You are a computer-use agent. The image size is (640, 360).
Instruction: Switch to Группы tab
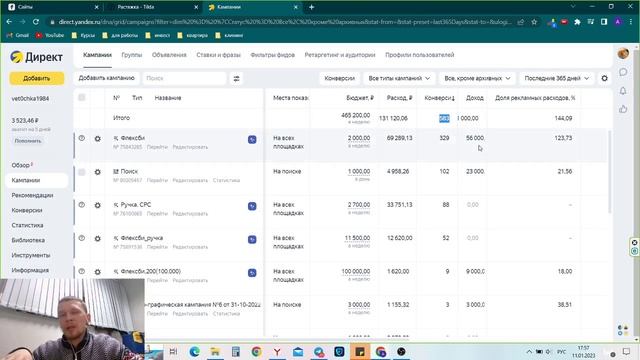coord(131,55)
